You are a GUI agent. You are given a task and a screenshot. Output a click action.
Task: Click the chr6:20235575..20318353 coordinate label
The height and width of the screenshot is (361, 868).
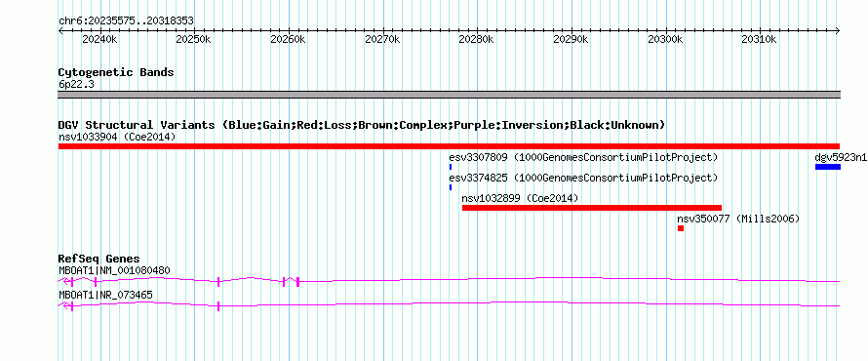[x=126, y=21]
